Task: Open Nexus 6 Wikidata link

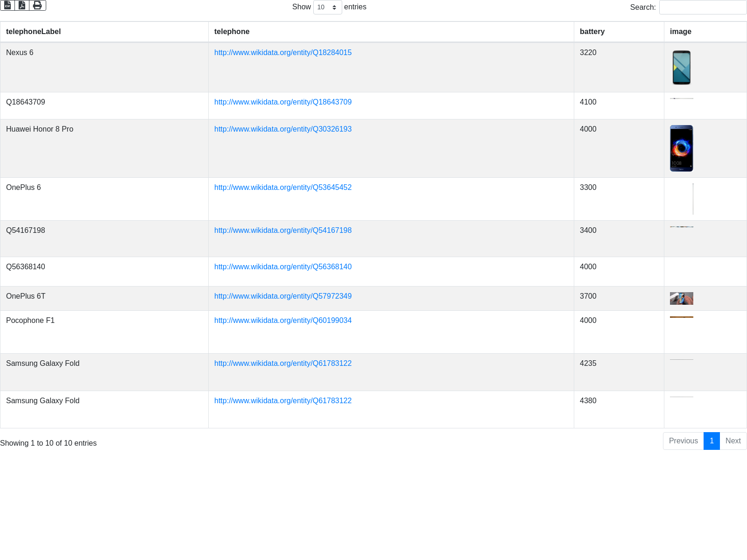Action: tap(282, 53)
